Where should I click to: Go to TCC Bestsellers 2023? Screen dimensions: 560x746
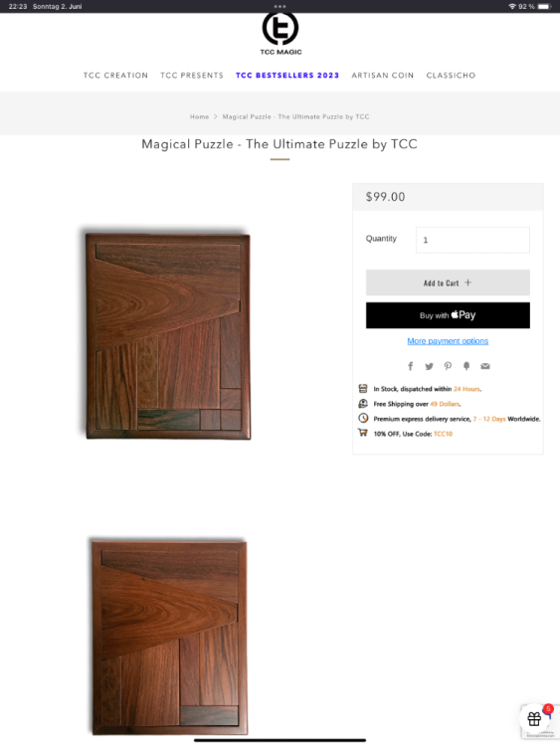point(287,76)
